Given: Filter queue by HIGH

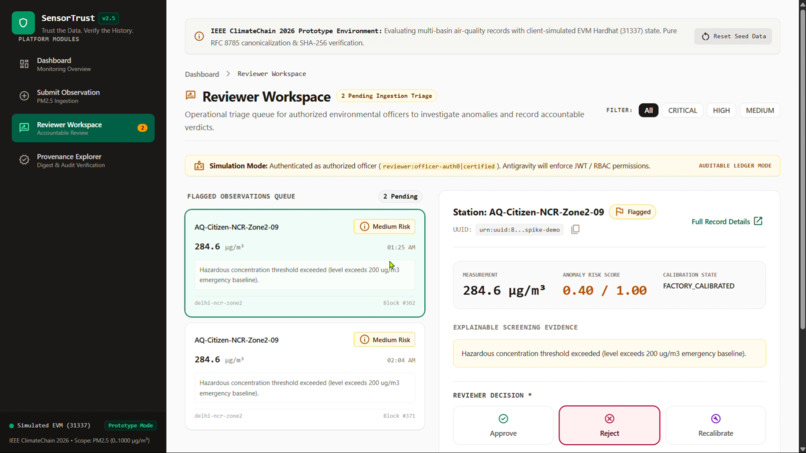Looking at the screenshot, I should point(721,111).
